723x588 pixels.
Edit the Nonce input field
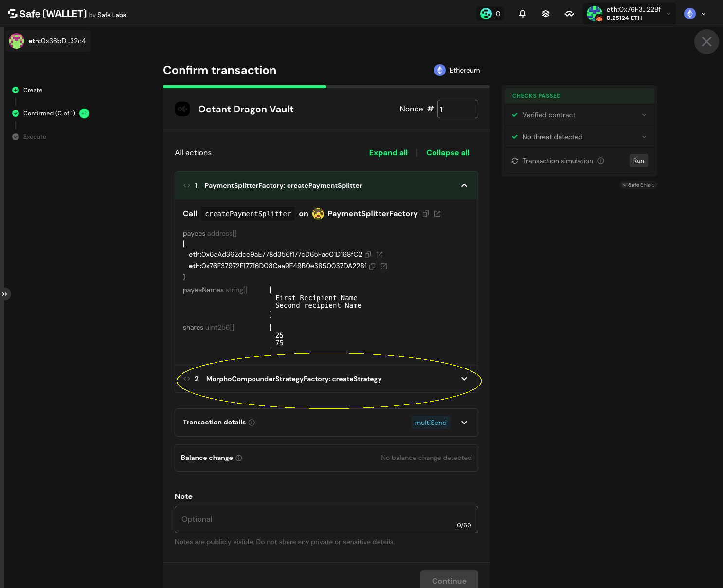[x=458, y=109]
